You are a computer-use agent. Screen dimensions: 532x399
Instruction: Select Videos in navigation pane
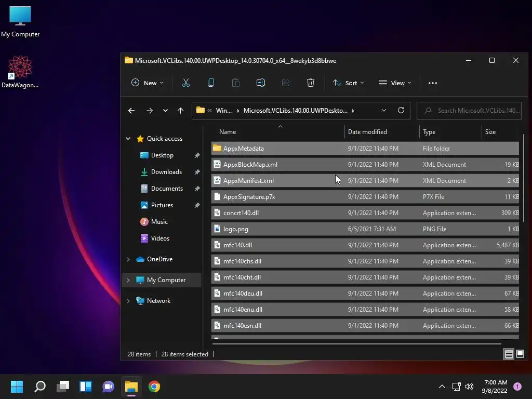click(160, 238)
